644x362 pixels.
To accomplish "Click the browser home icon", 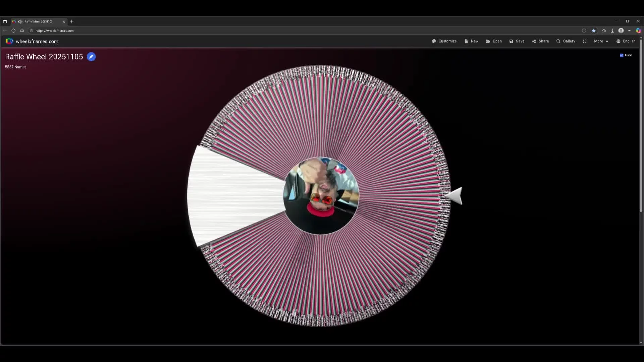I will coord(22,31).
